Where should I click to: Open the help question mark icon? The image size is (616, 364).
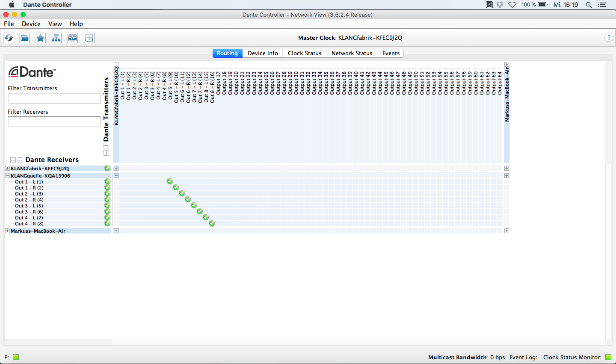pyautogui.click(x=609, y=38)
